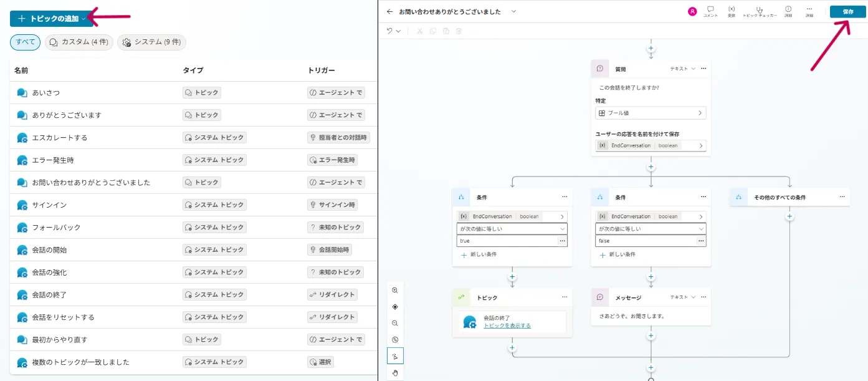Viewport: 868px width, 381px height.
Task: Save the topic with the 保存 button
Action: pyautogui.click(x=847, y=11)
